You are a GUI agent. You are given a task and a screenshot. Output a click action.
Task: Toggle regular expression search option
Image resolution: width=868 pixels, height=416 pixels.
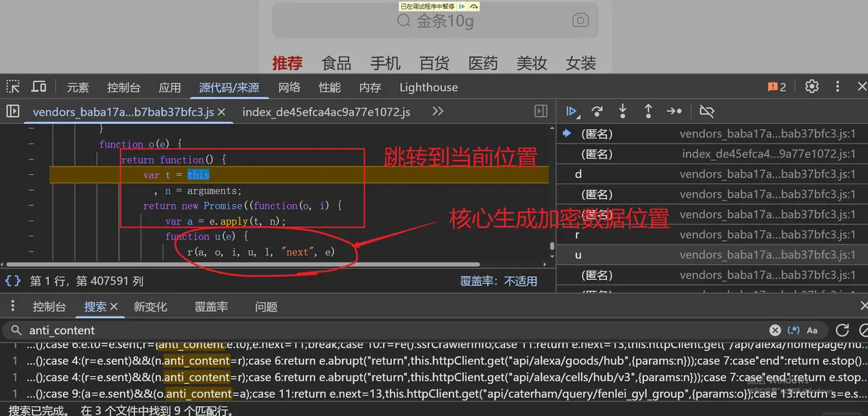(x=793, y=330)
